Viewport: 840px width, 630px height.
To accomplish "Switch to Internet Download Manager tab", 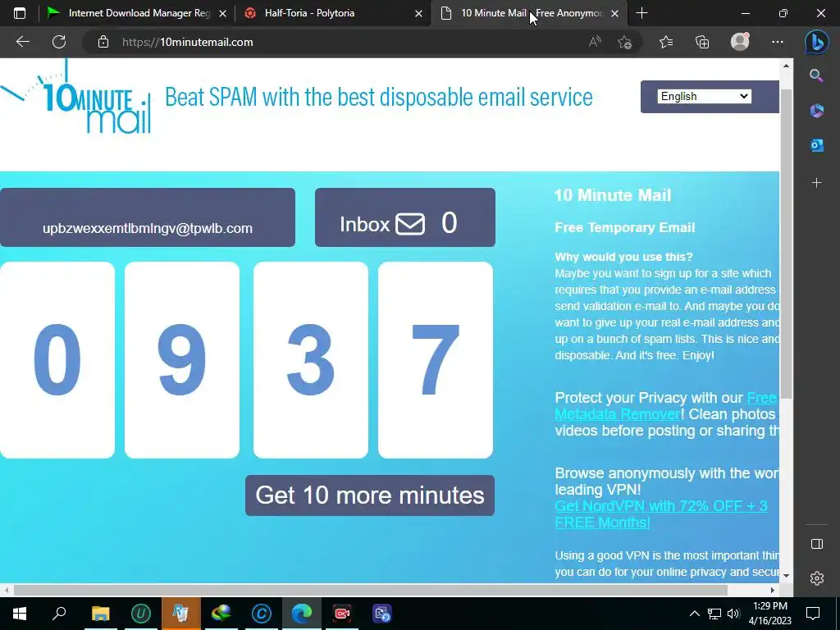I will pyautogui.click(x=129, y=13).
